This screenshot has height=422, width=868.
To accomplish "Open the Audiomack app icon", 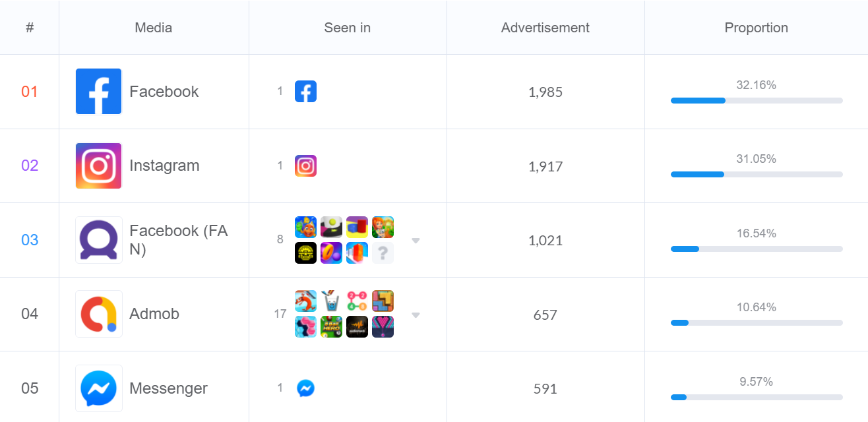I will click(357, 327).
